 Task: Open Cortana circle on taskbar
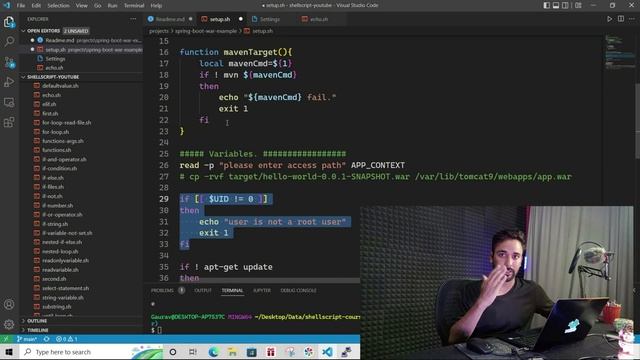(173, 352)
